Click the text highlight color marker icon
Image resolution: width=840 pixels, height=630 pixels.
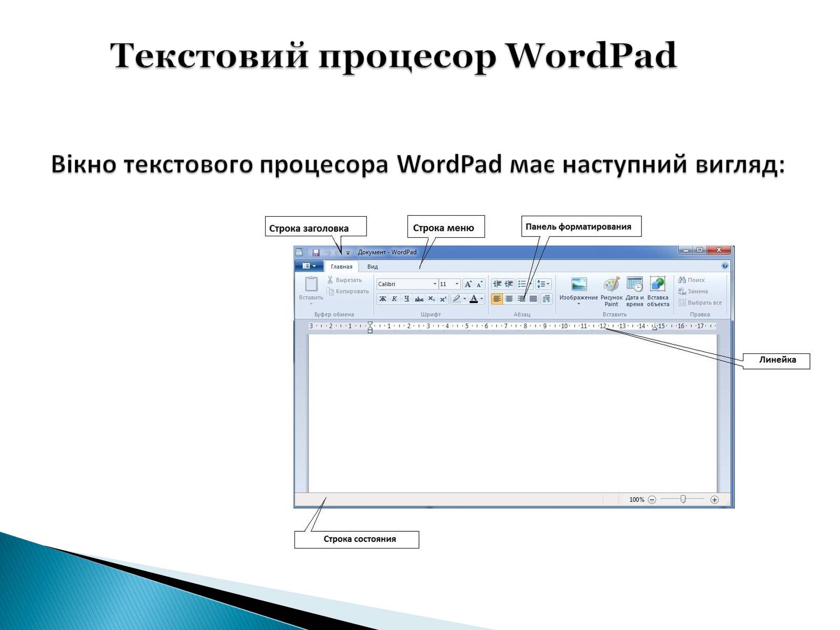[456, 299]
